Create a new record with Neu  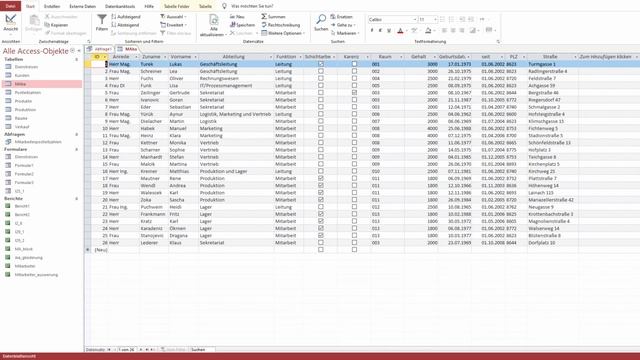[237, 17]
